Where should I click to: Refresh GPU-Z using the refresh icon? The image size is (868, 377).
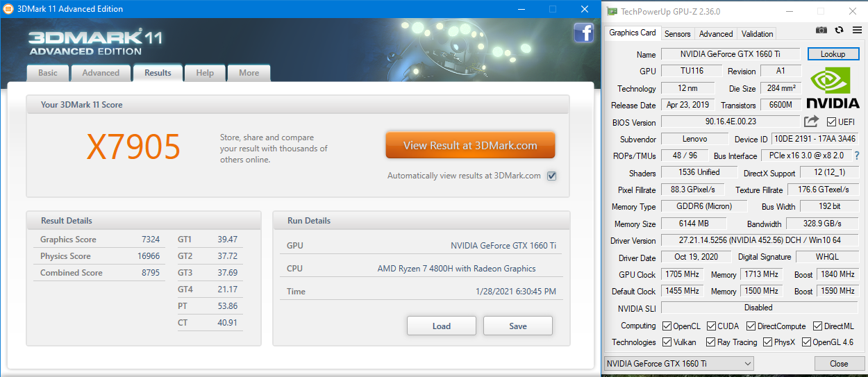click(x=839, y=31)
